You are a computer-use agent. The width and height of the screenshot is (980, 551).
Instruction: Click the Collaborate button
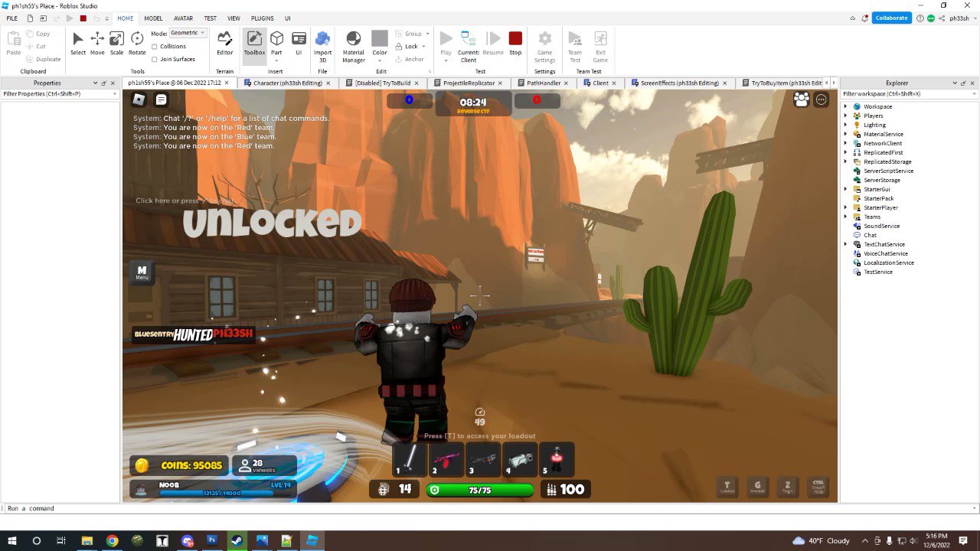click(891, 17)
